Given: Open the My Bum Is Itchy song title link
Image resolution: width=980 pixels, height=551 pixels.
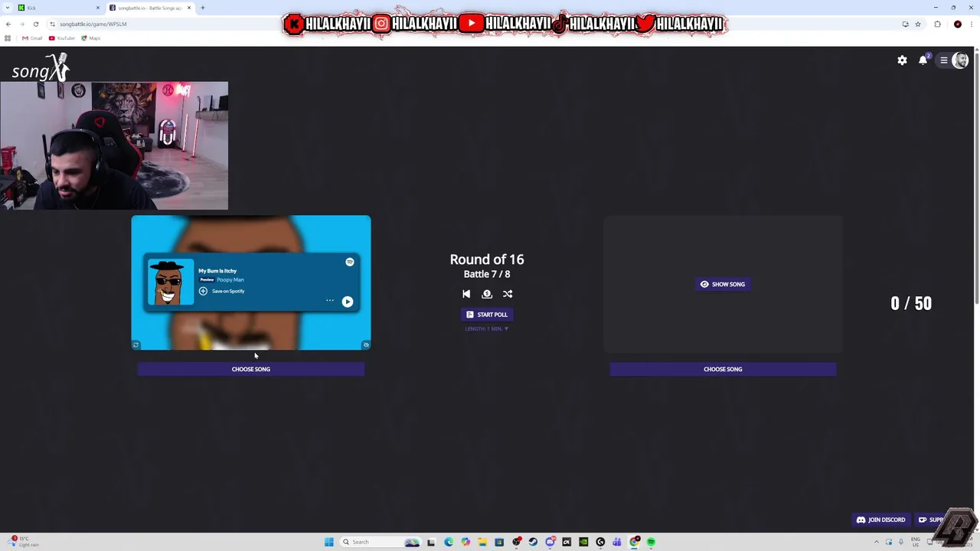Looking at the screenshot, I should pyautogui.click(x=217, y=271).
